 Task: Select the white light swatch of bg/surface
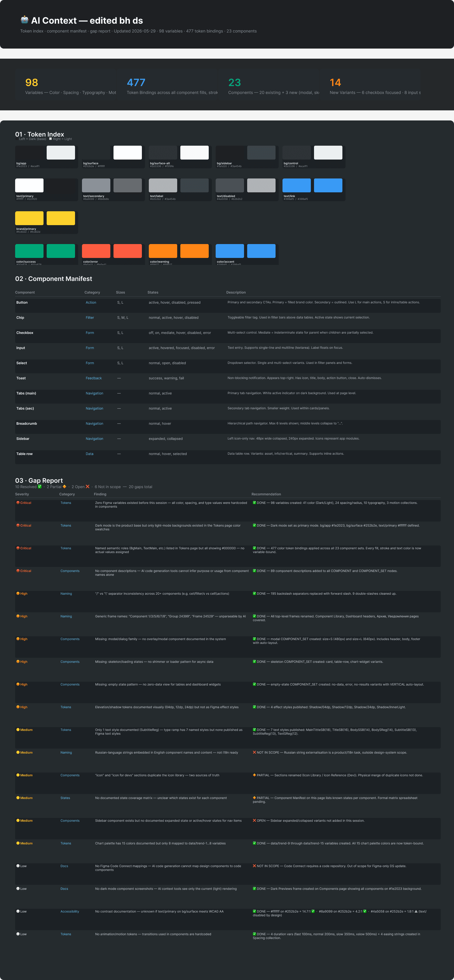click(x=128, y=153)
